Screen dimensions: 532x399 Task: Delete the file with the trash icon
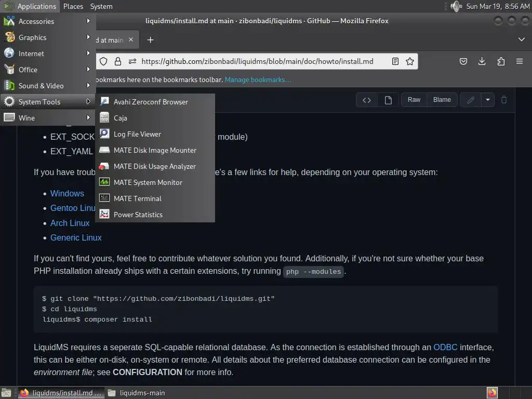[504, 100]
